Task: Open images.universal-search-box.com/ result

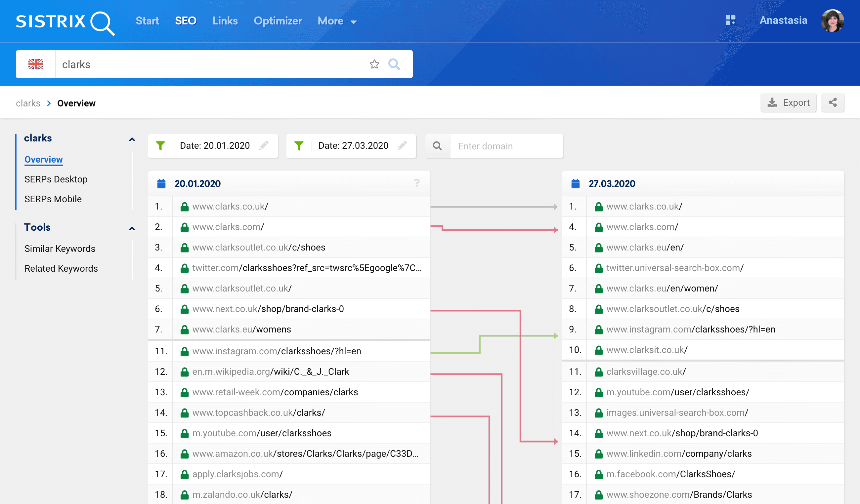Action: 677,412
